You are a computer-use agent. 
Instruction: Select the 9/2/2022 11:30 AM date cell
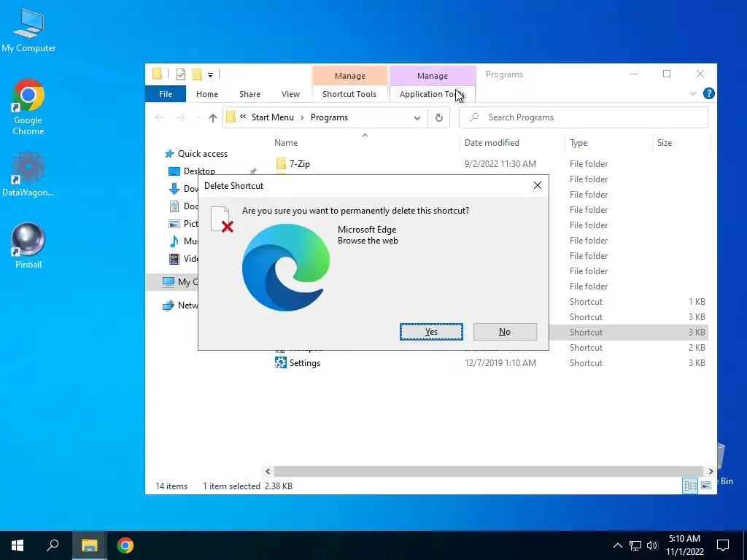coord(500,164)
